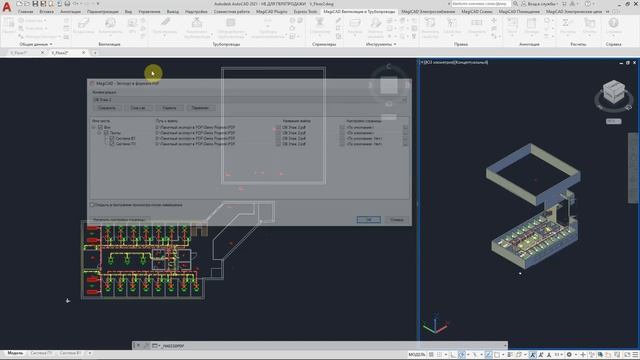Add new drawing tab with plus button
Screen dimensions: 640x360
click(x=95, y=53)
